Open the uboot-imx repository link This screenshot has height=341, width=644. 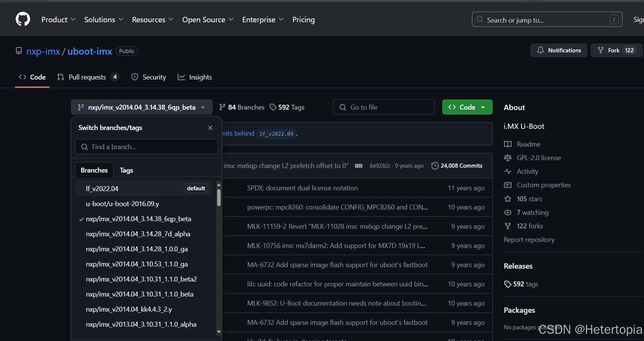[90, 51]
